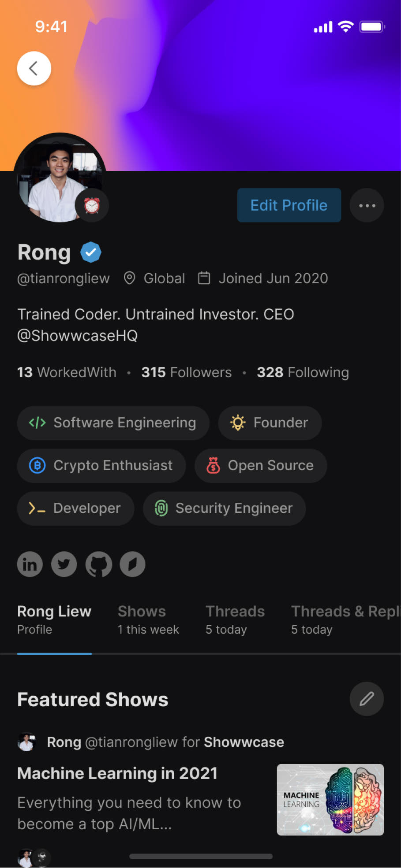Open the Twitter social link

64,564
